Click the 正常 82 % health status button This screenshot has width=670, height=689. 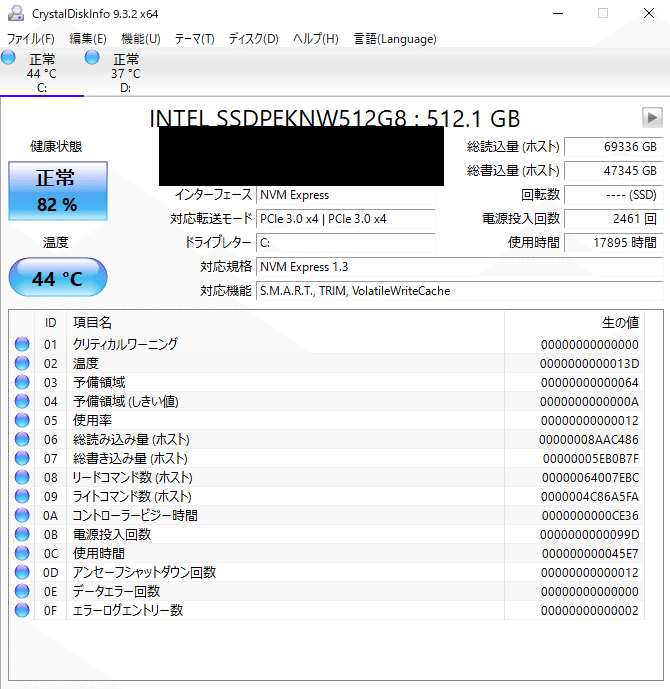(58, 191)
